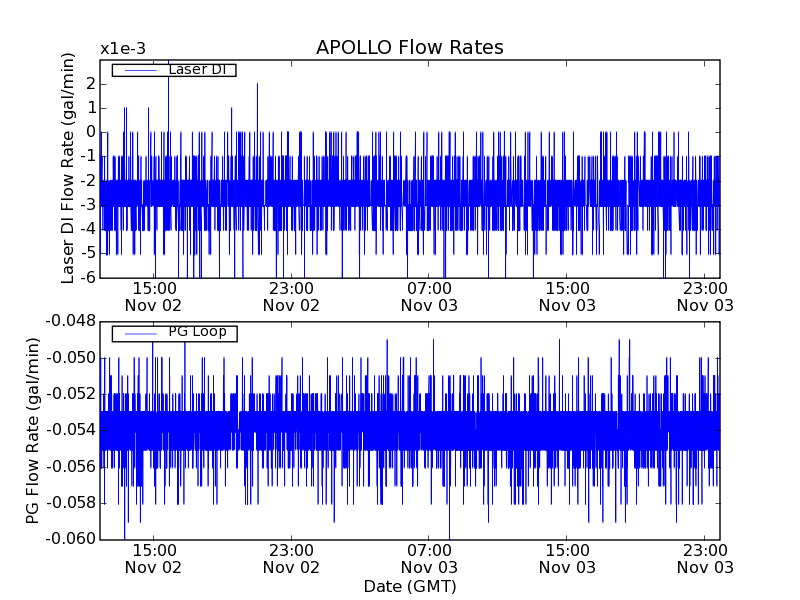Click the blue line sample in Laser DI legend
Viewport: 800px width, 600px height.
click(139, 70)
